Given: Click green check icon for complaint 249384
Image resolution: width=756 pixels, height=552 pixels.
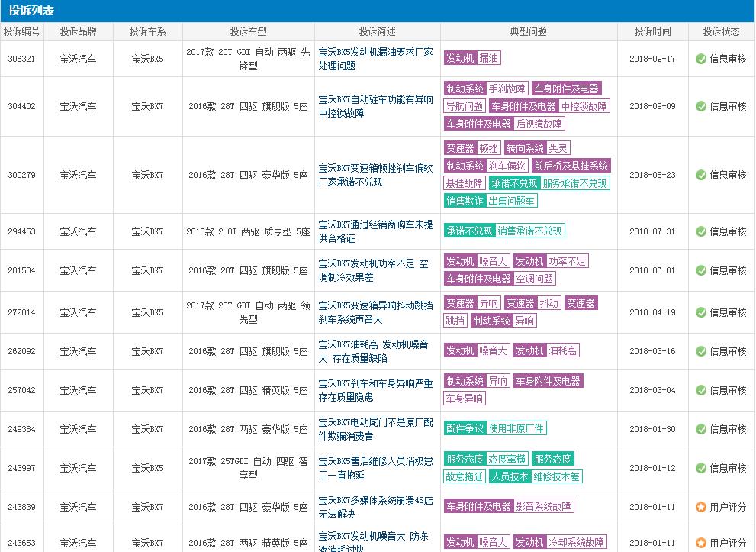Looking at the screenshot, I should [x=701, y=429].
